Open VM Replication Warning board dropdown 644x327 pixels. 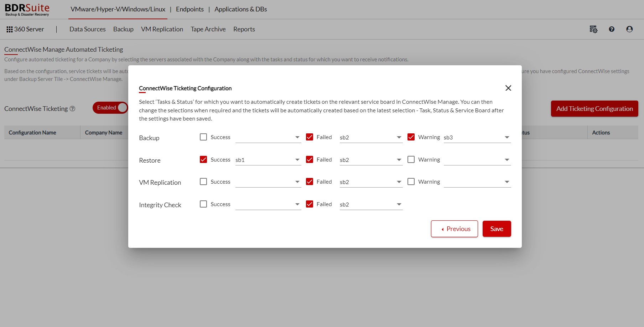click(x=477, y=182)
